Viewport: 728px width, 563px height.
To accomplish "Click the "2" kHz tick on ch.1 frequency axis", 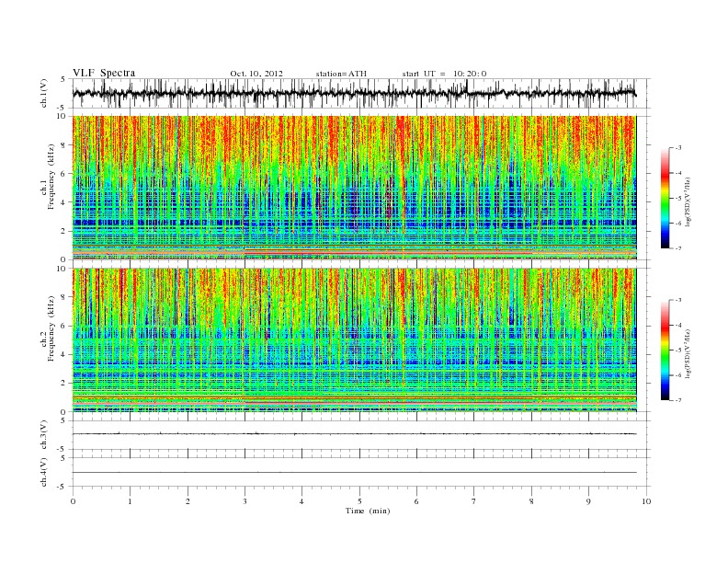I will (64, 231).
